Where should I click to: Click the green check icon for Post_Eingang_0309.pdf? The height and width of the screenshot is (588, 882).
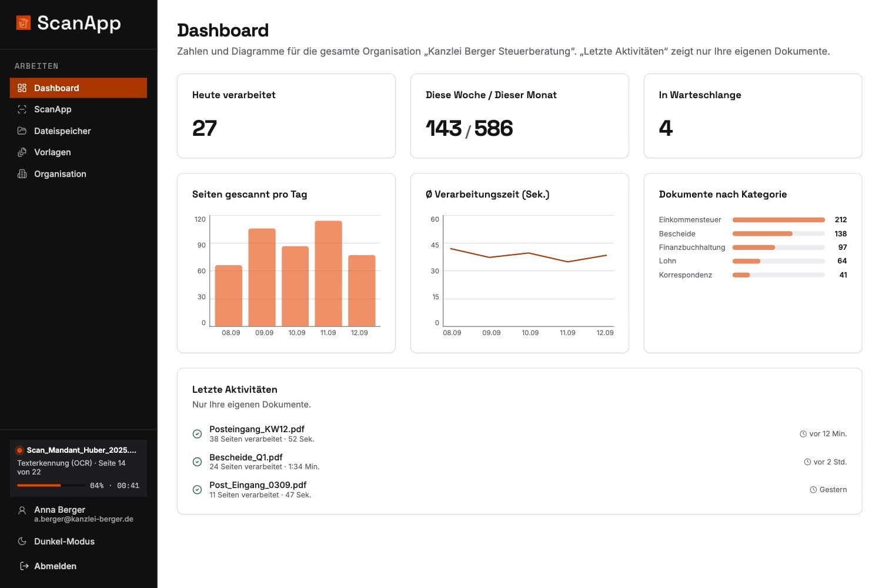(198, 490)
